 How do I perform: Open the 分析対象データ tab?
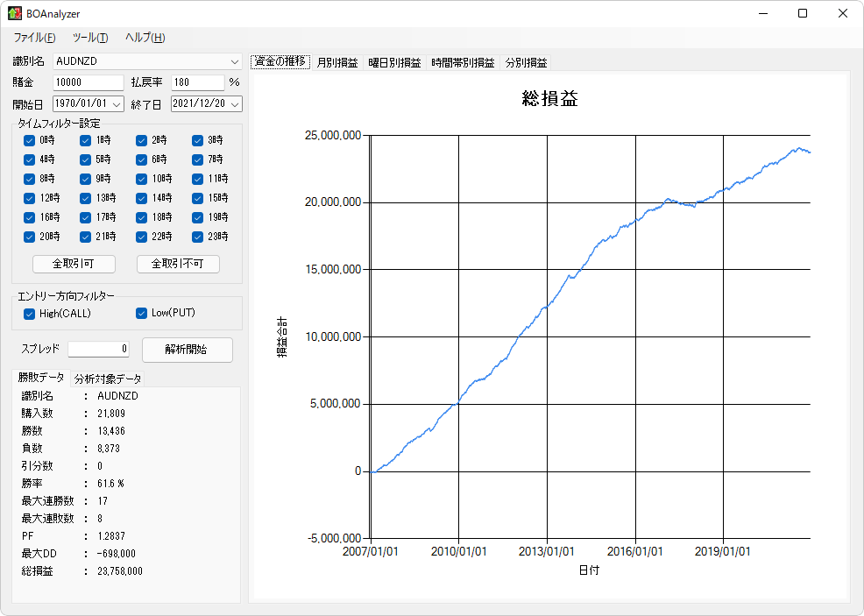coord(108,379)
